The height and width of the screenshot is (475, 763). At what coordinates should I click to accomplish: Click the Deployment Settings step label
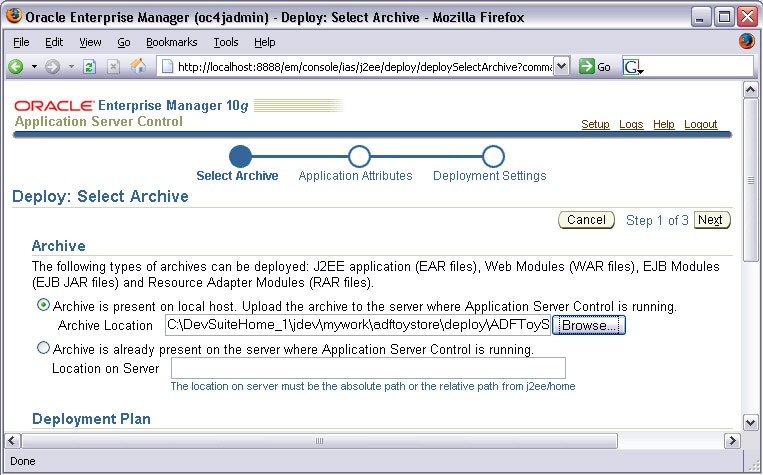pos(490,176)
